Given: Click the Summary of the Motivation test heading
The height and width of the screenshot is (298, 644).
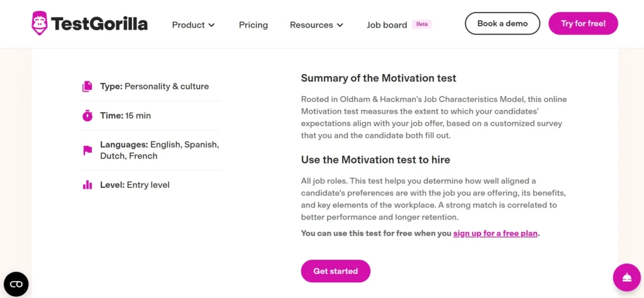Looking at the screenshot, I should click(x=379, y=79).
